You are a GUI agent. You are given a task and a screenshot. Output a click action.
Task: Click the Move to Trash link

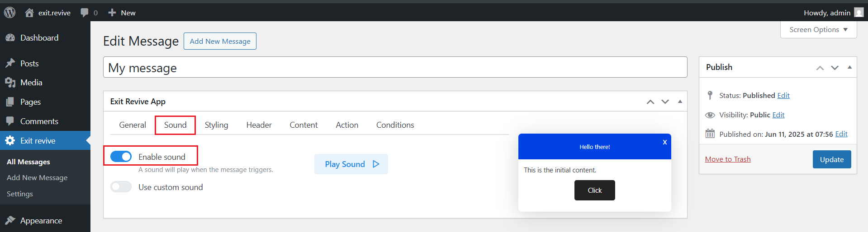(x=727, y=159)
